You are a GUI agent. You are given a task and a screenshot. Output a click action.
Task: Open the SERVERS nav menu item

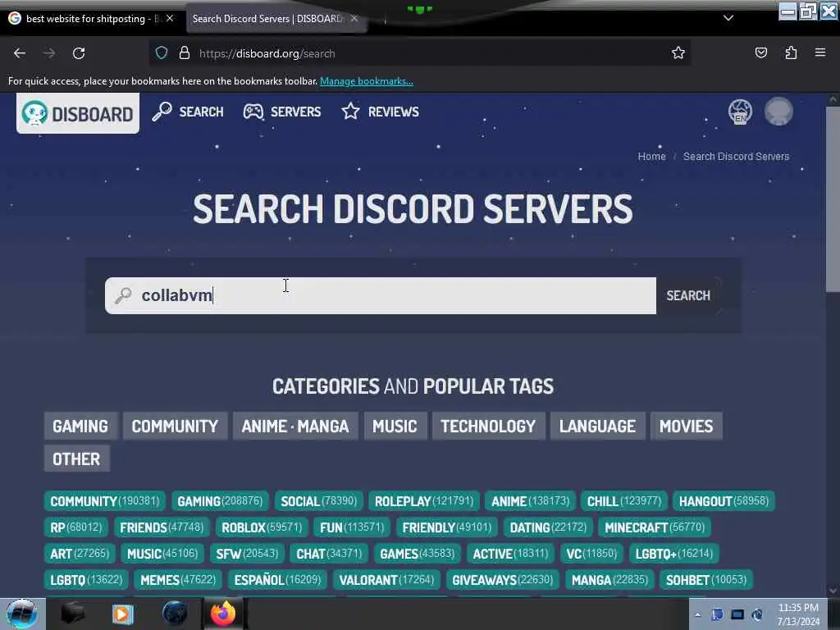coord(282,112)
